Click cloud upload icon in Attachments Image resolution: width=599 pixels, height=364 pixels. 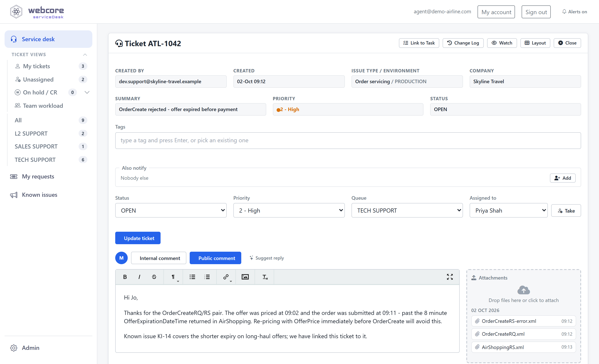coord(523,290)
